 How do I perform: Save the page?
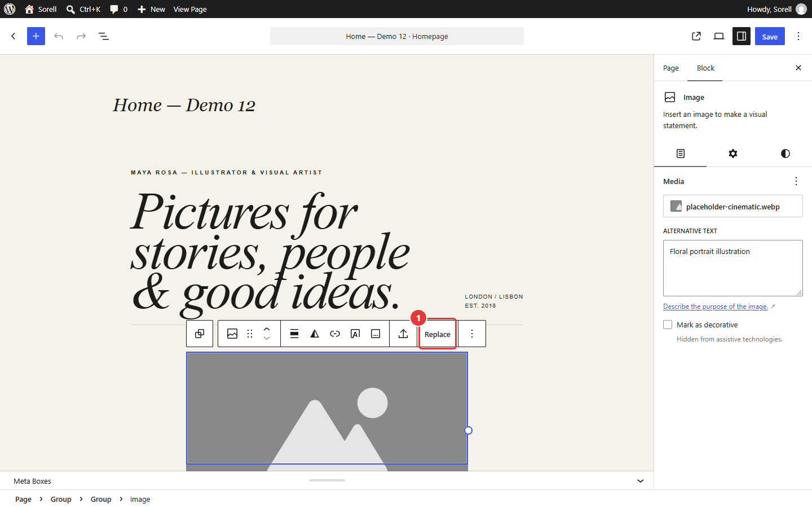pyautogui.click(x=770, y=36)
